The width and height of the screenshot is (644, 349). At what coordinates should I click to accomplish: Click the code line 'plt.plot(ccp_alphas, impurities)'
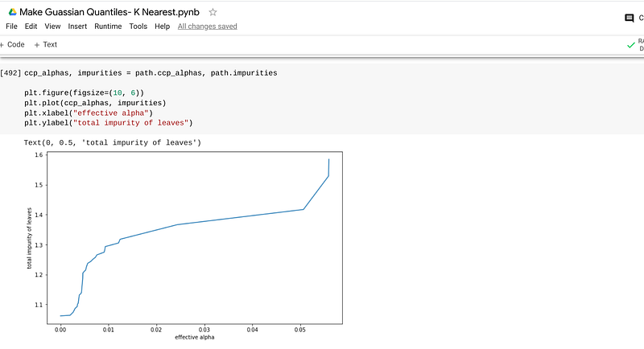coord(95,103)
